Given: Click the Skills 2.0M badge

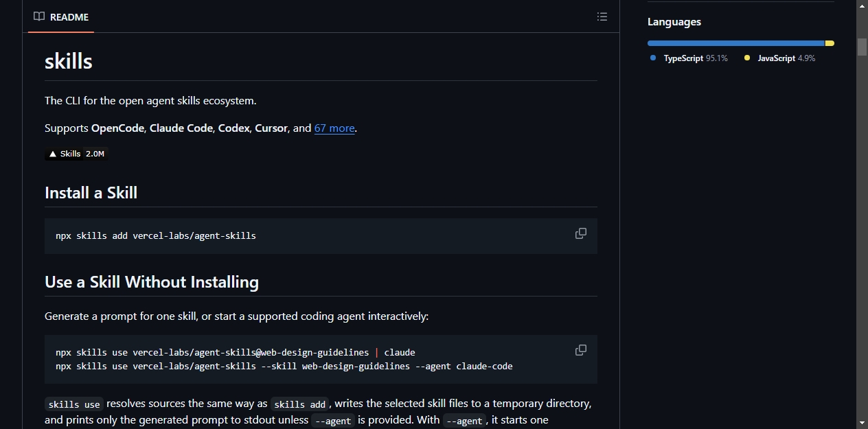Looking at the screenshot, I should click(x=76, y=154).
